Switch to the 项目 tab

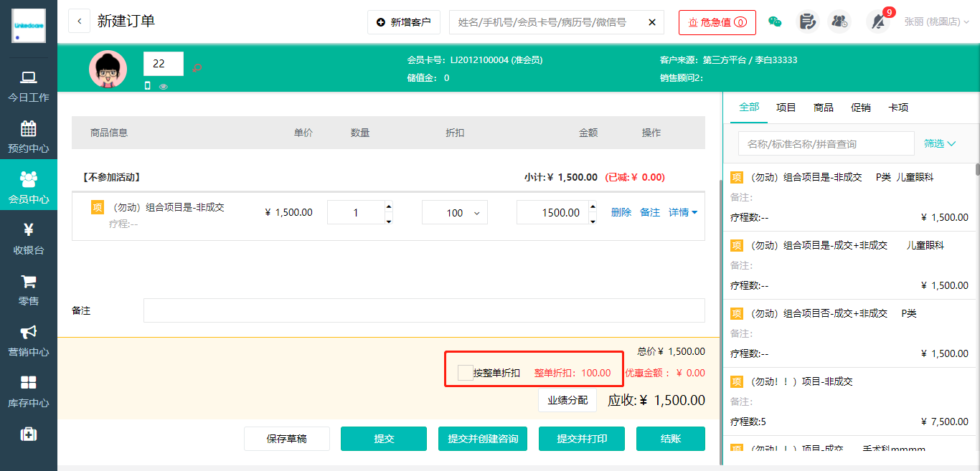[x=786, y=108]
